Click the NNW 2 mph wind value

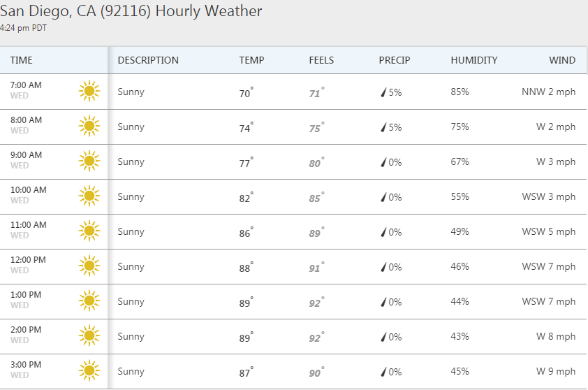[548, 92]
